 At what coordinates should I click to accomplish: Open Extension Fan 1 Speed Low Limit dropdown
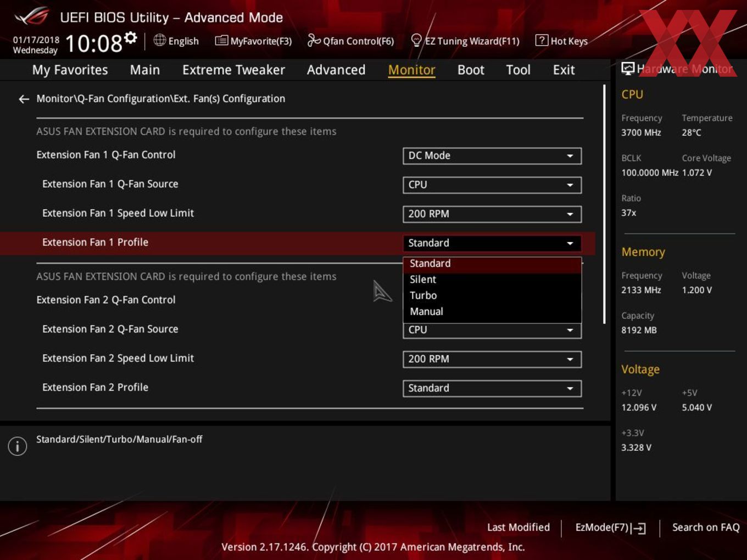pos(492,214)
